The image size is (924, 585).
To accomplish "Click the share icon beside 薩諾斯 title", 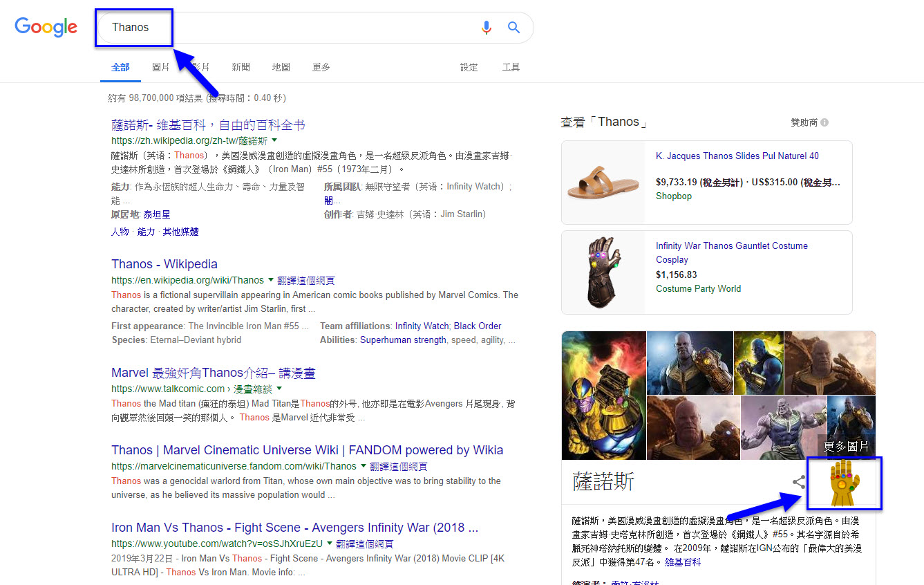I will (x=799, y=482).
